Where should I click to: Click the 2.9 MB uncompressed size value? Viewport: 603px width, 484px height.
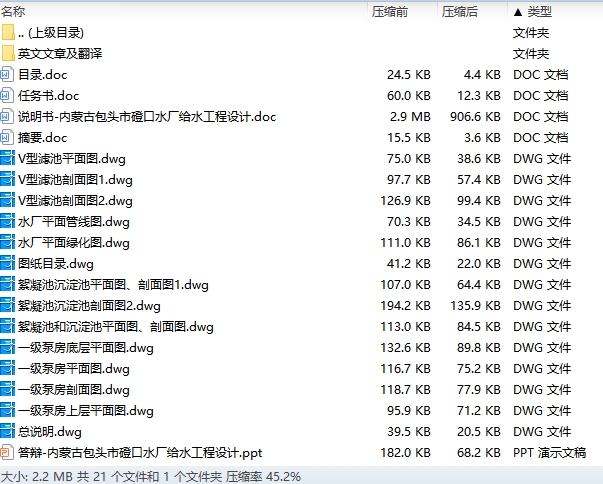410,116
